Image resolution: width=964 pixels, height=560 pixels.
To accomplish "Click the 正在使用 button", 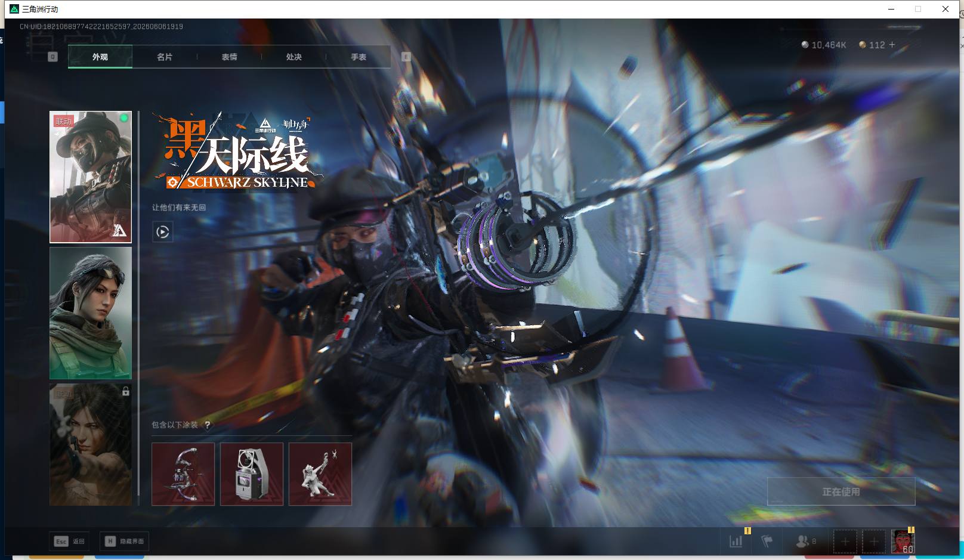I will tap(841, 491).
